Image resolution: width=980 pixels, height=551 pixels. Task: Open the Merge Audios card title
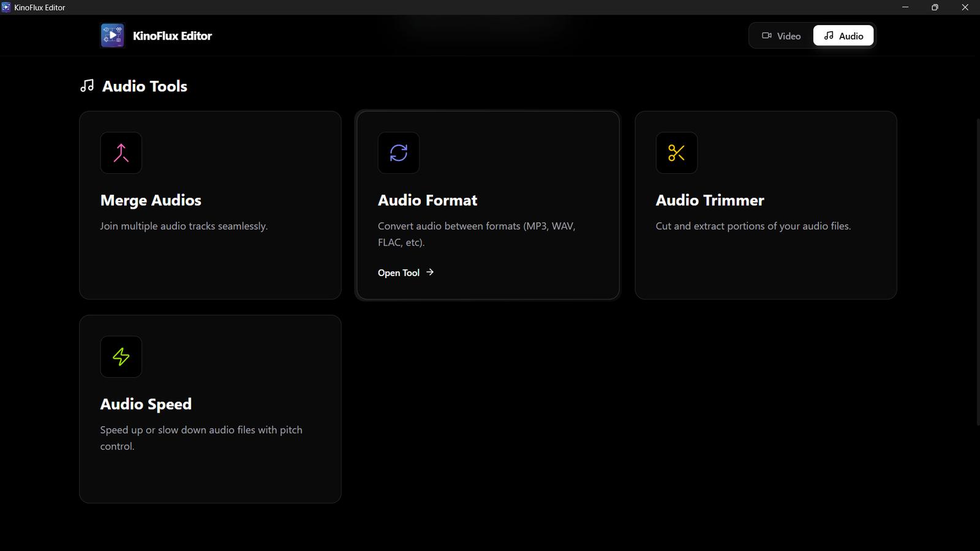(x=151, y=200)
